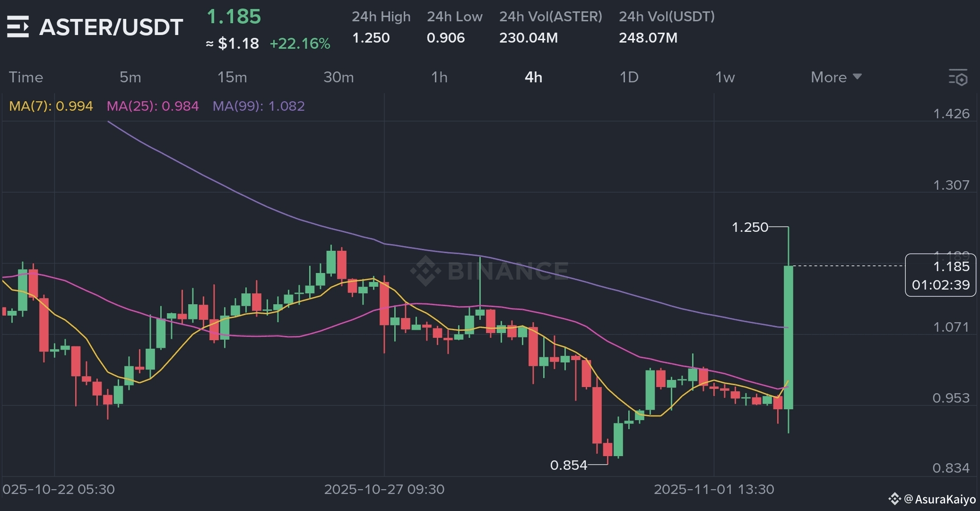Expand the More intervals dropdown
Viewport: 980px width, 511px height.
[836, 77]
